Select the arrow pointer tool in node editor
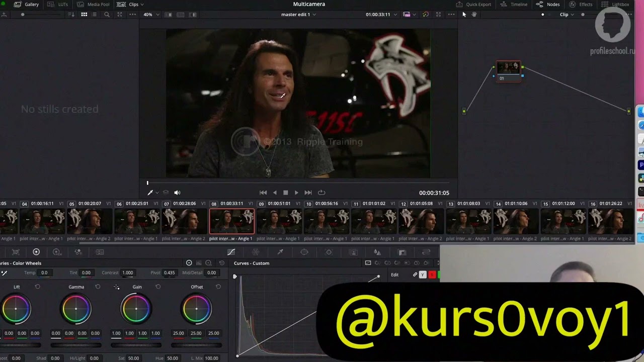The width and height of the screenshot is (644, 362). [464, 15]
